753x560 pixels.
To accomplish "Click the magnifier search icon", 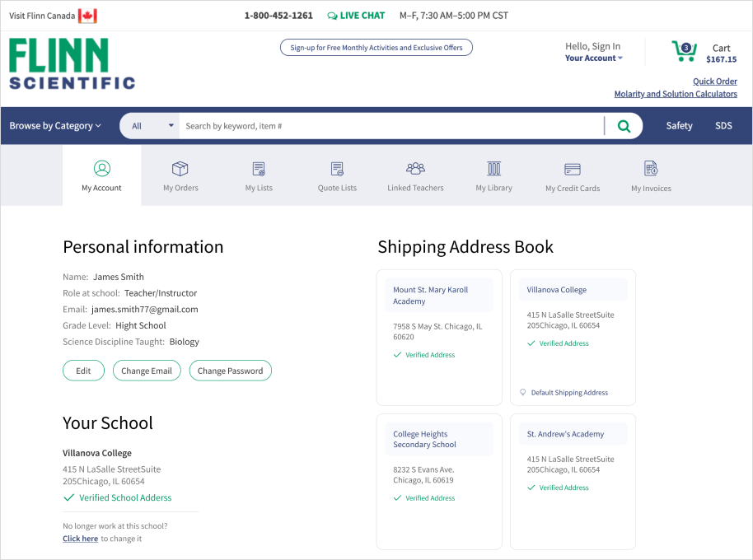I will tap(624, 126).
